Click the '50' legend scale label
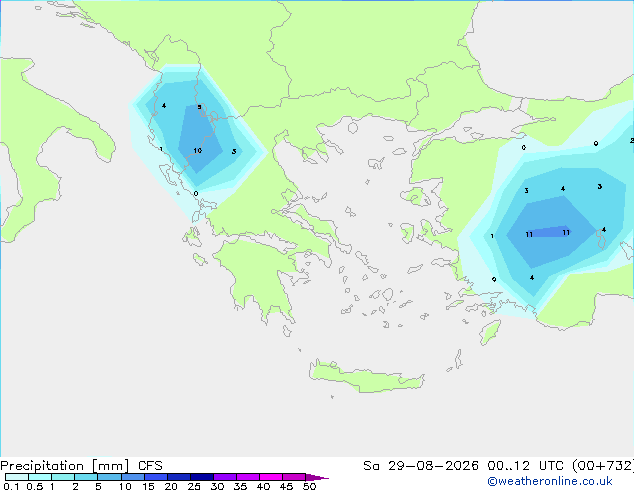This screenshot has height=490, width=634. coord(309,486)
